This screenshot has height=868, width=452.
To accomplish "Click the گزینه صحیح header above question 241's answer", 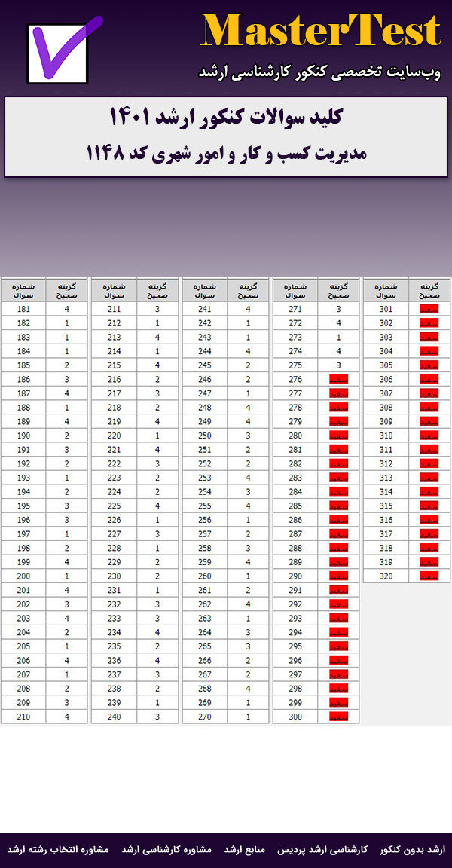I will (248, 291).
